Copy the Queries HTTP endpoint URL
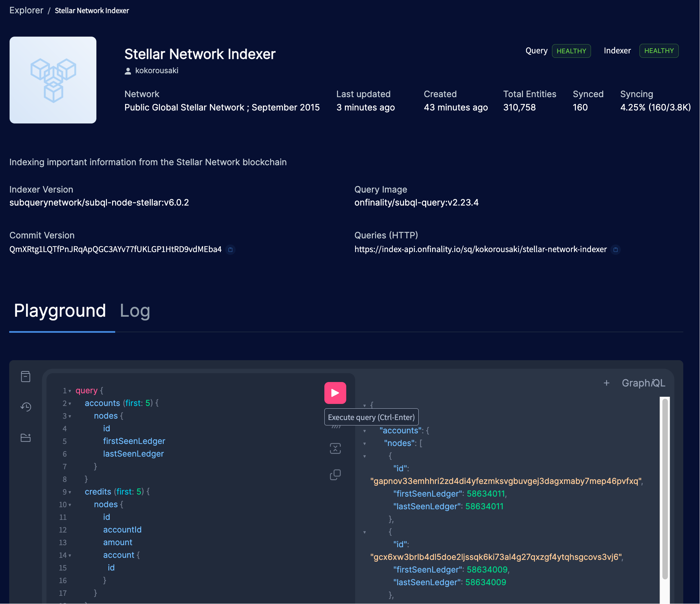This screenshot has width=700, height=604. 616,250
